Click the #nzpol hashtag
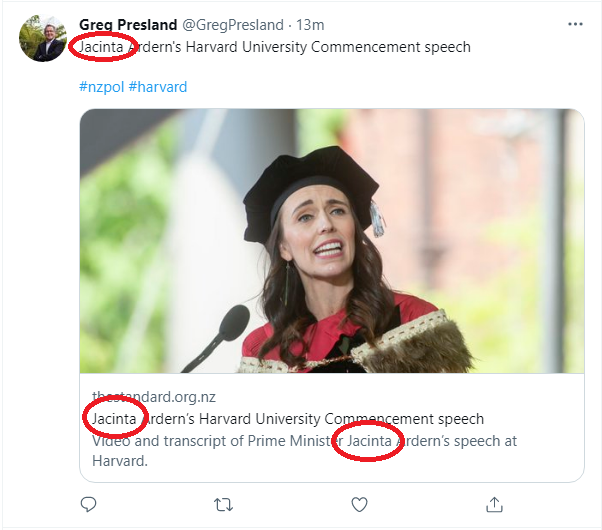This screenshot has height=530, width=602. 101,87
